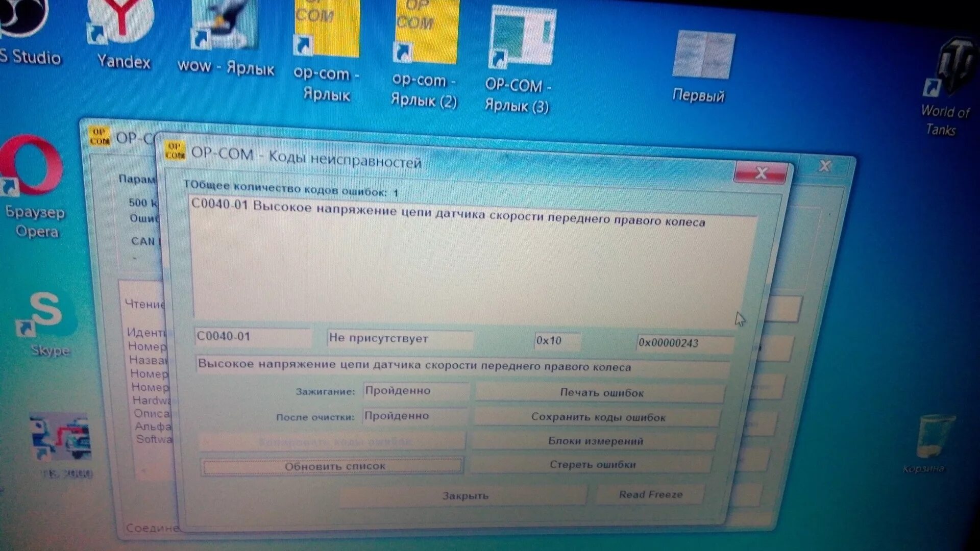The width and height of the screenshot is (980, 551).
Task: Open the Yandex browser desktop icon
Action: [121, 26]
